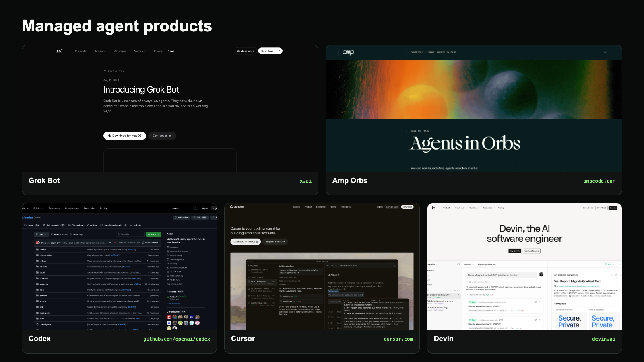Click the xAI logo in Grok Bot page
The width and height of the screenshot is (644, 362).
click(x=60, y=51)
